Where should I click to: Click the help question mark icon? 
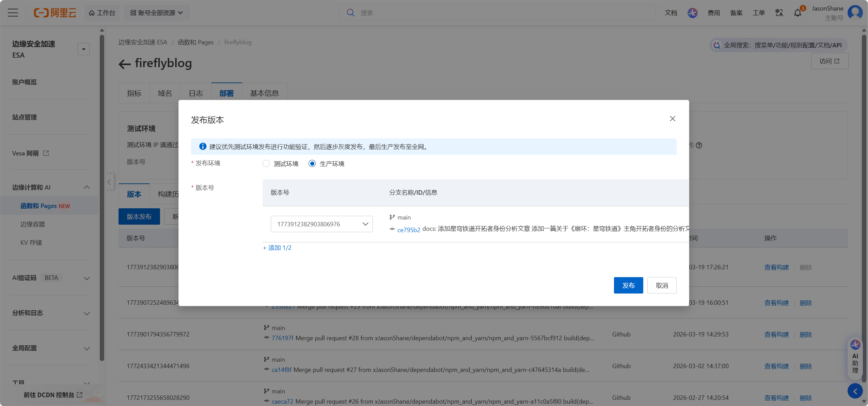[699, 145]
